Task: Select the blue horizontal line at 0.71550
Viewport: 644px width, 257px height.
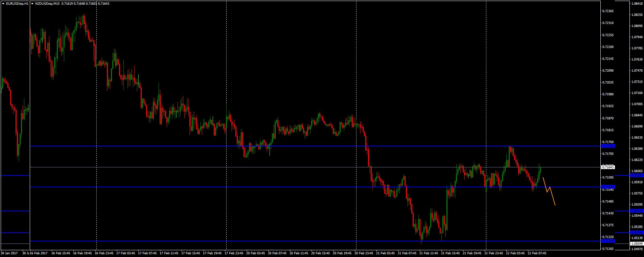Action: (315, 187)
